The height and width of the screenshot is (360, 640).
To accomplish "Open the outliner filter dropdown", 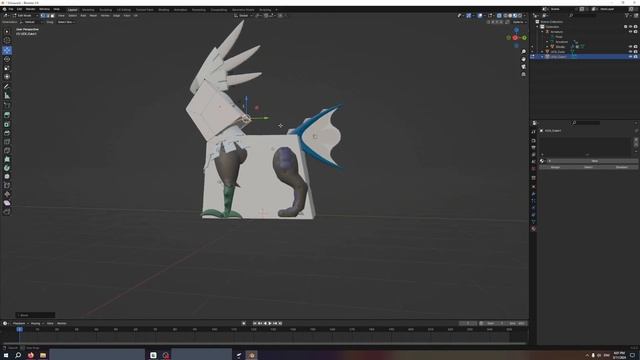I will [x=628, y=16].
